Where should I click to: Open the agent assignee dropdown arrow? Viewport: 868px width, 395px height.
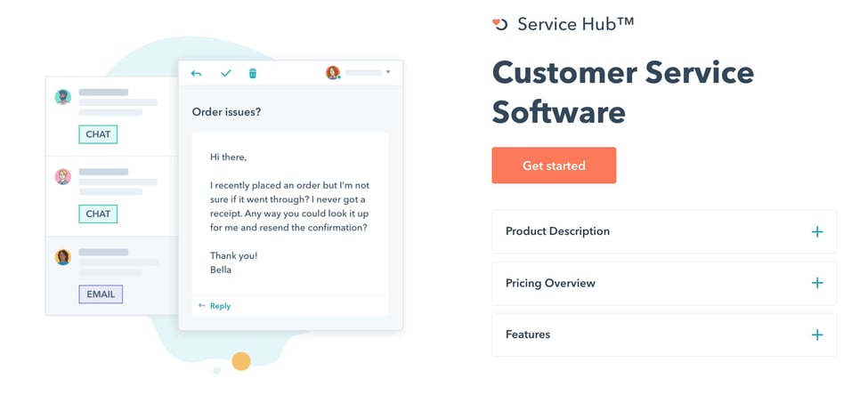click(x=388, y=72)
